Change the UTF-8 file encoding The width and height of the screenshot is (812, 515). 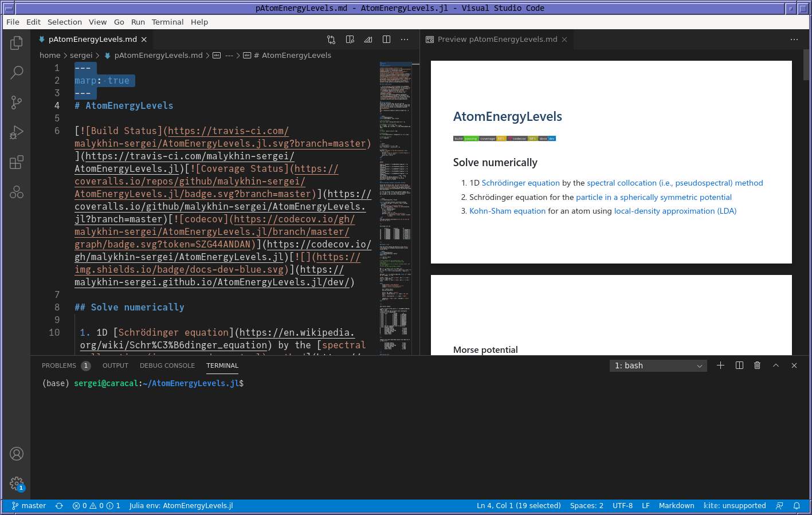622,506
